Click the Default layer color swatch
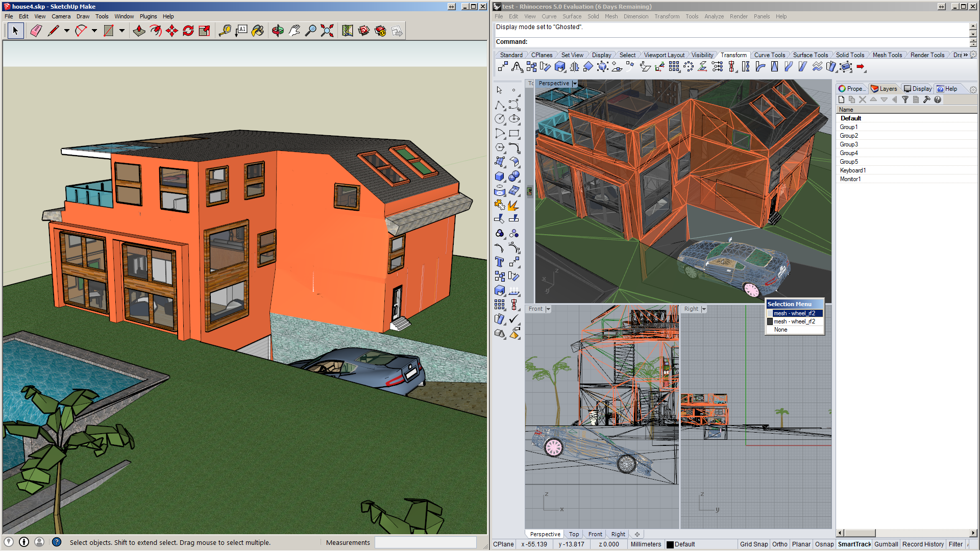This screenshot has height=551, width=980. click(x=670, y=544)
